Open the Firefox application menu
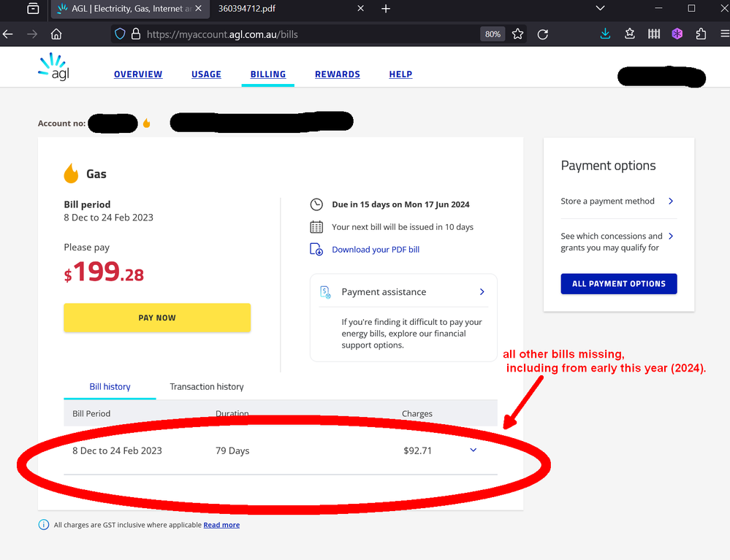730x560 pixels. point(724,34)
